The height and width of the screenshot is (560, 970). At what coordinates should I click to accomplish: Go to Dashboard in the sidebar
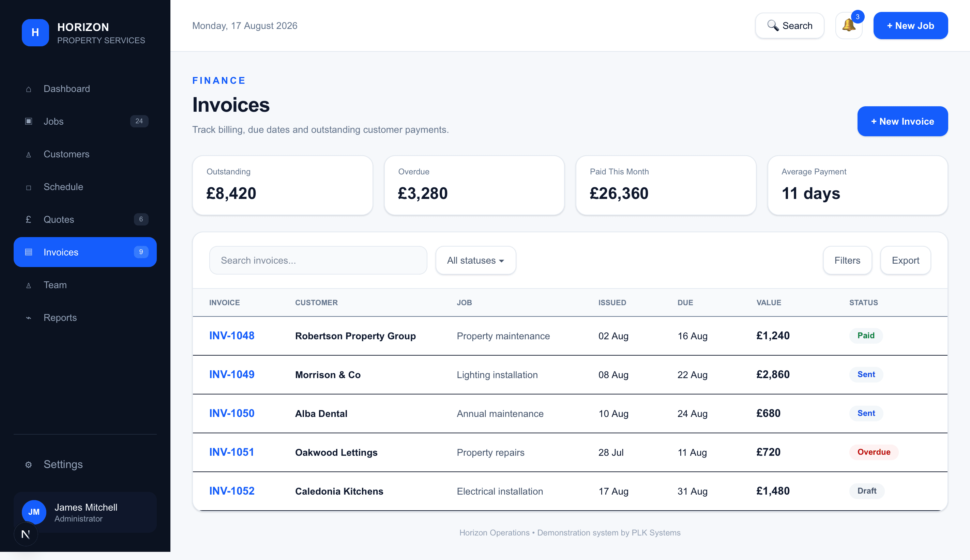point(85,89)
